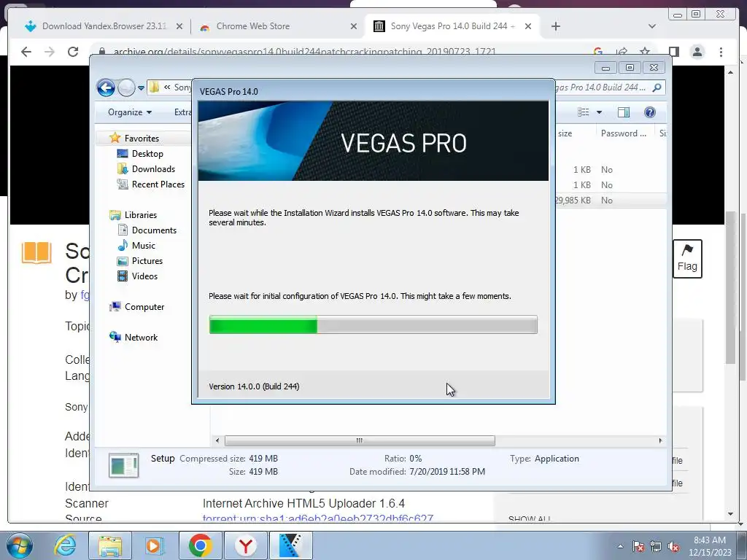The image size is (747, 560).
Task: Click the horizontal scrollbar left arrow
Action: [217, 440]
